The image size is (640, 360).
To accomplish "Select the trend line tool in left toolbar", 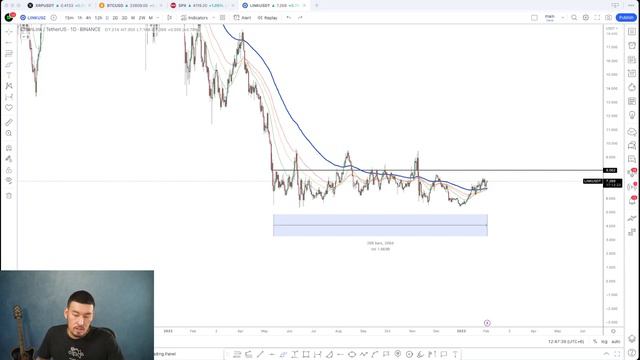I will (x=9, y=43).
